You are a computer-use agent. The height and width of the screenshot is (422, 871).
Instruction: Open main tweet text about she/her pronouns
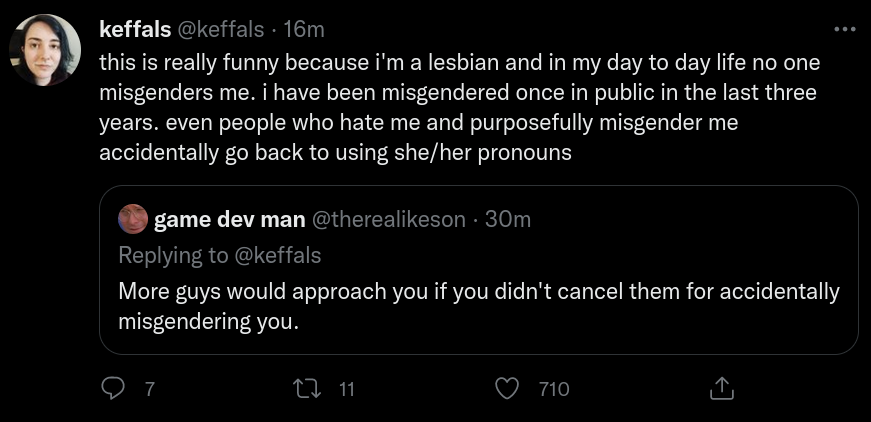459,108
